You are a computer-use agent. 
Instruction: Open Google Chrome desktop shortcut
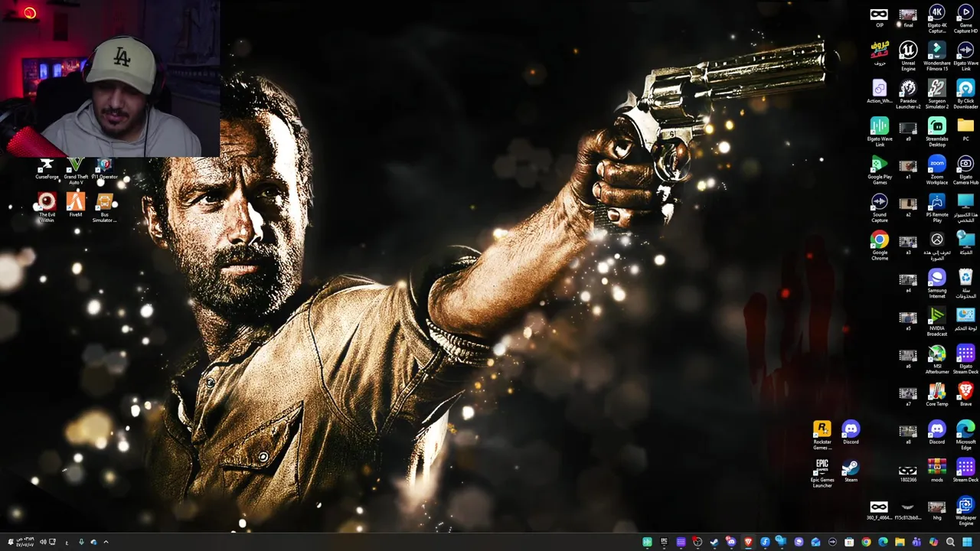point(879,246)
